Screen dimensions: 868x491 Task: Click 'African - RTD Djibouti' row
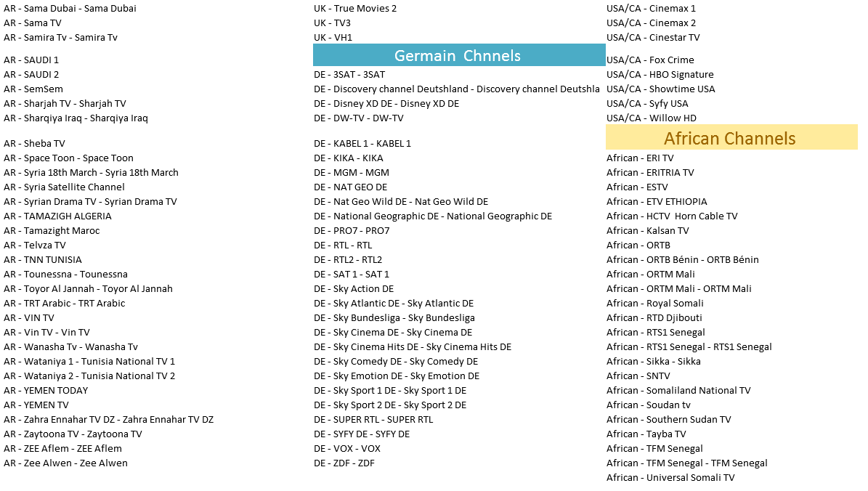pyautogui.click(x=655, y=317)
